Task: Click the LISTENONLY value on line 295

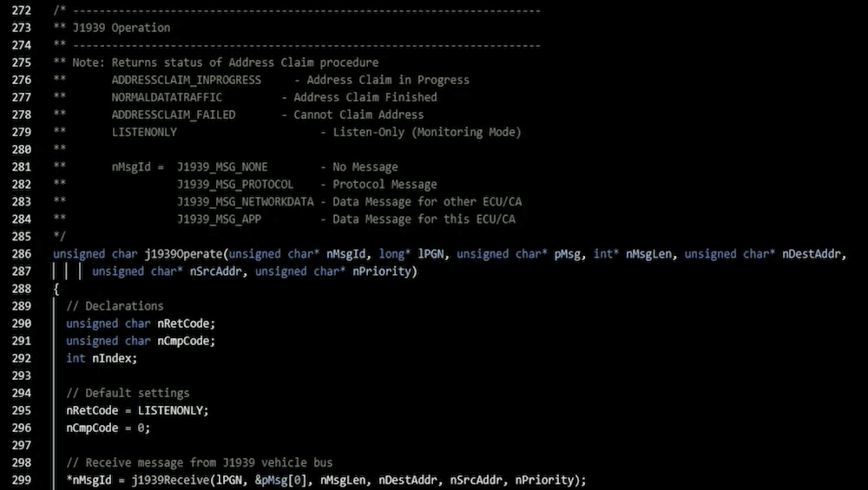Action: [x=173, y=410]
